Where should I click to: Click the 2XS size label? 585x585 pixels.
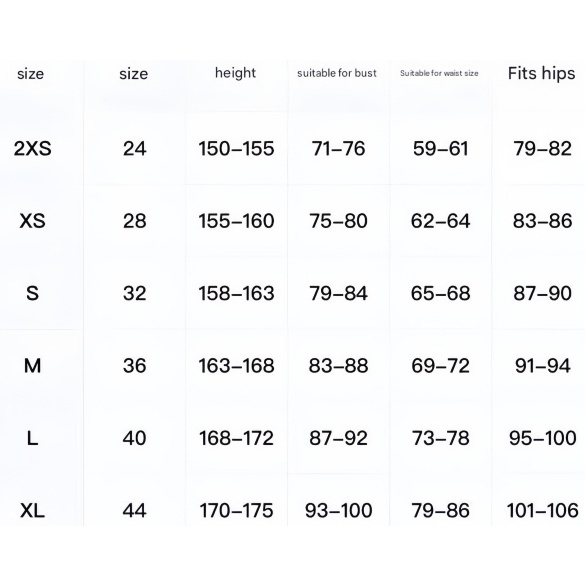coord(32,148)
